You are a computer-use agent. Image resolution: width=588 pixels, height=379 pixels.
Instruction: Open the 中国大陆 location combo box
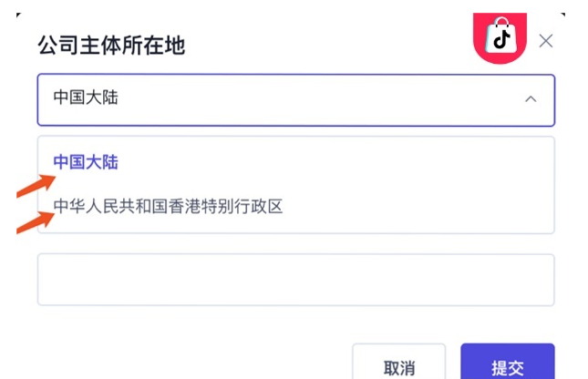296,99
